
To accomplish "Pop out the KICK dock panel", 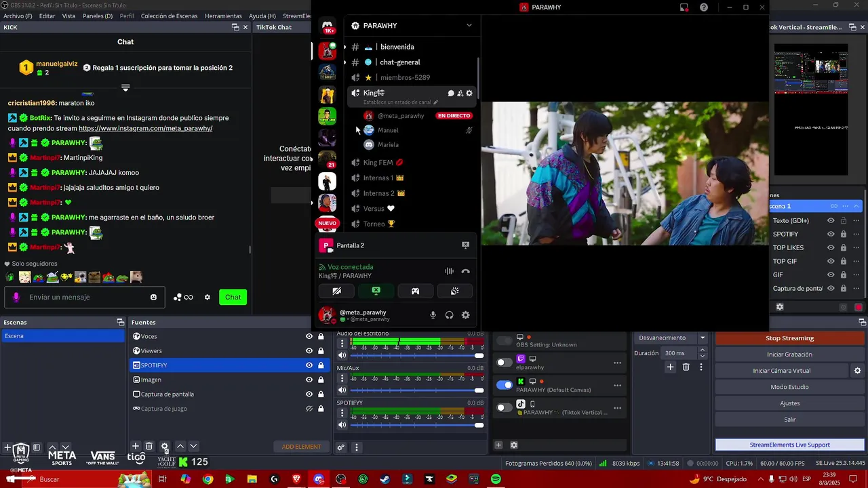I will [235, 27].
